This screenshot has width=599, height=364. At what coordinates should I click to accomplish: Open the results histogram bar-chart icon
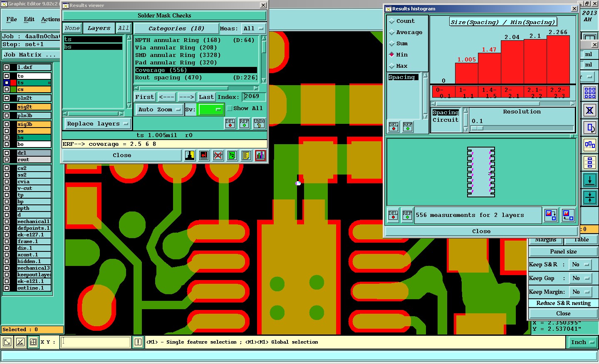(260, 155)
